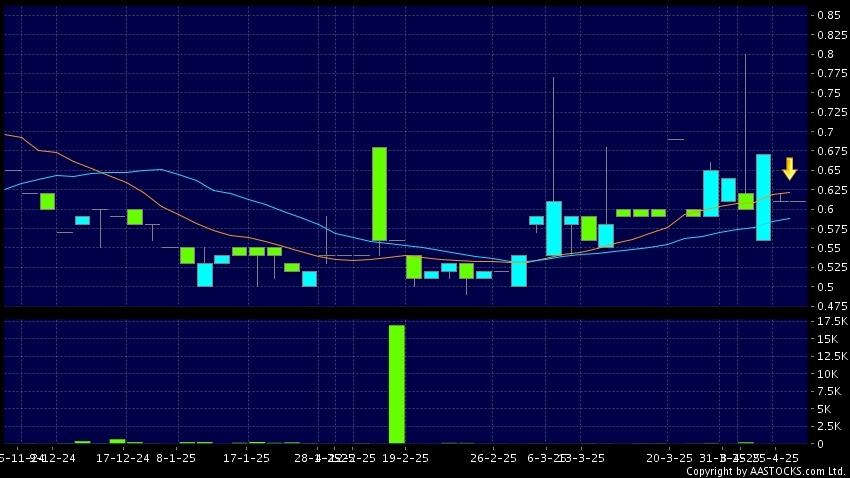Click the 10K volume axis label

tap(828, 374)
